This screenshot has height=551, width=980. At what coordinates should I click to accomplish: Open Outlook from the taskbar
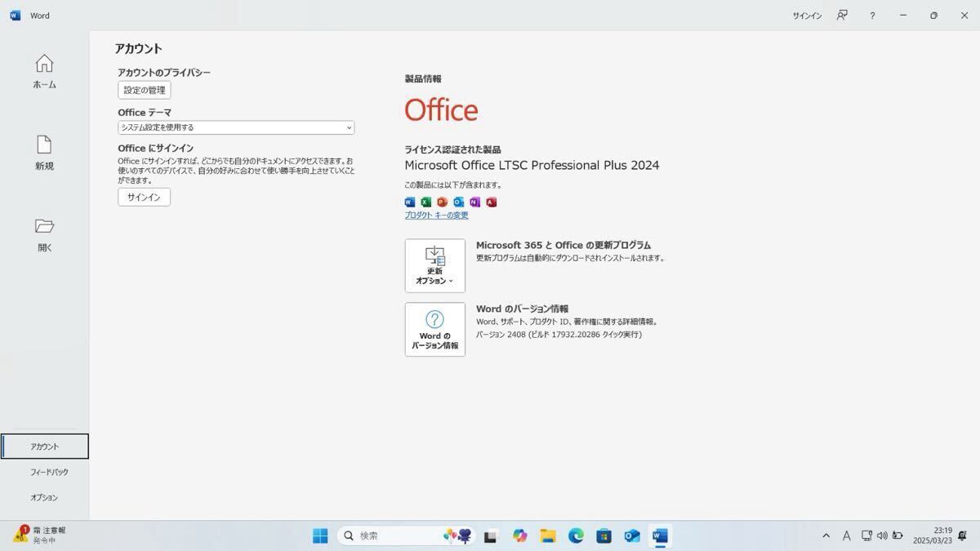coord(631,535)
